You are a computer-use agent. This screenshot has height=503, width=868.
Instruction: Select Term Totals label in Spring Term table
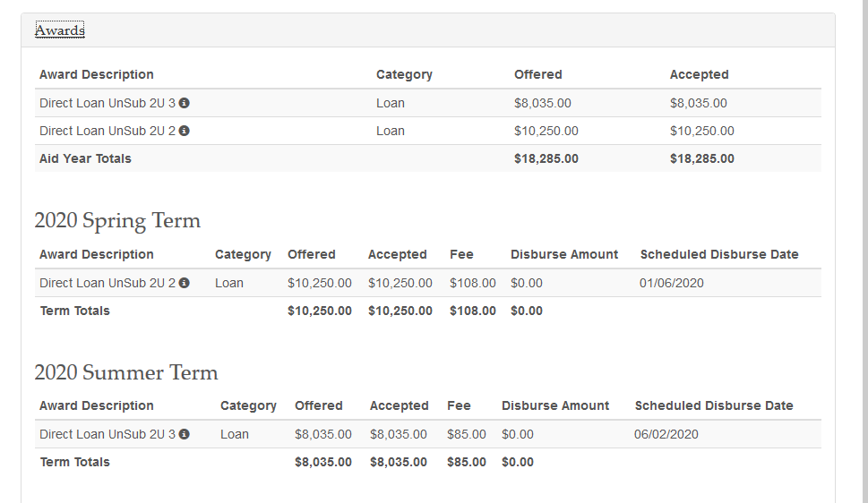point(75,311)
